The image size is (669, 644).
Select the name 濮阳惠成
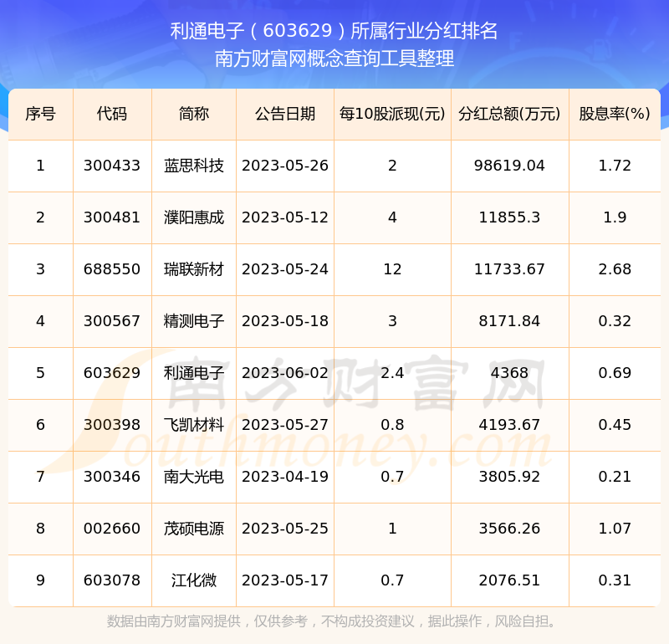[194, 217]
